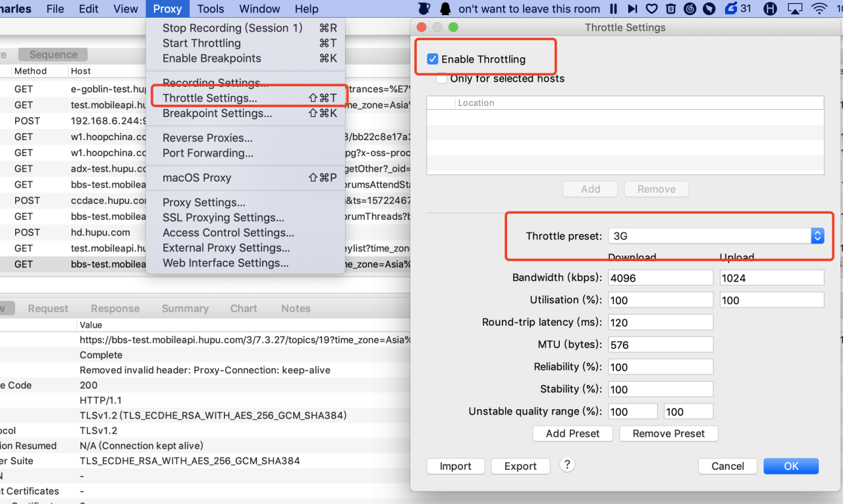Image resolution: width=843 pixels, height=504 pixels.
Task: Choose SSL Proxying Settings from Proxy menu
Action: (223, 218)
